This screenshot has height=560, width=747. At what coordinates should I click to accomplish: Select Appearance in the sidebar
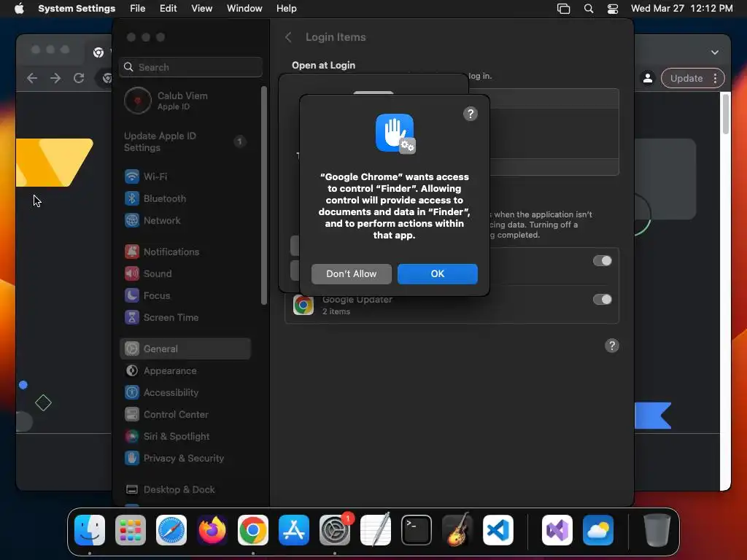186,371
